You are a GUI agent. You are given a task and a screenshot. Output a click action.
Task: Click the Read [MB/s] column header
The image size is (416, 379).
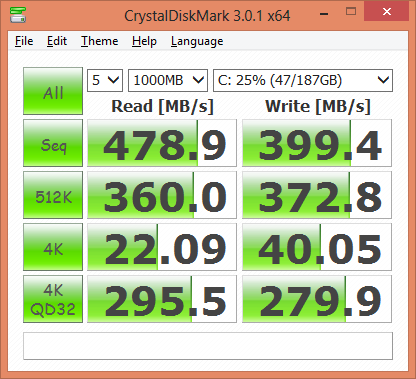(x=162, y=107)
